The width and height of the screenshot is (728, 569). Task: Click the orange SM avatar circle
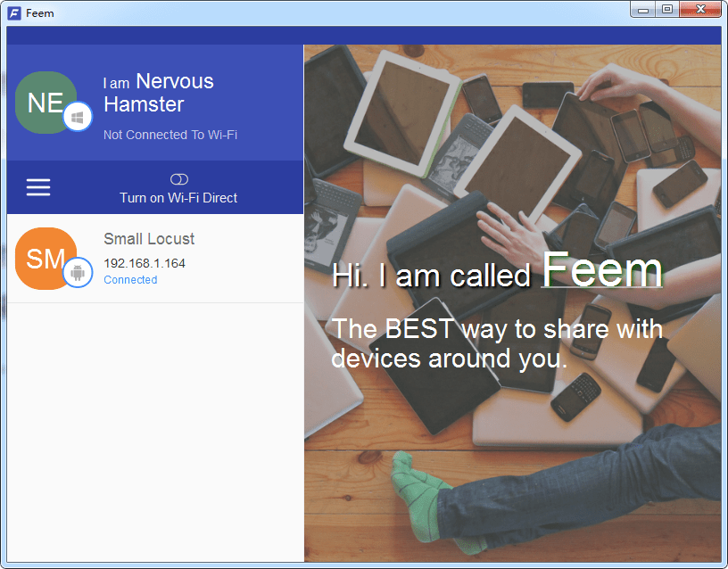[x=45, y=259]
